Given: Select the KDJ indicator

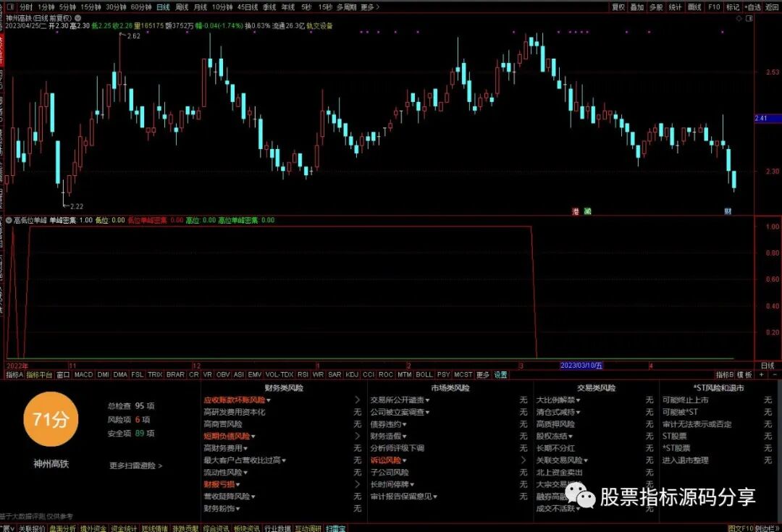Looking at the screenshot, I should pos(352,374).
